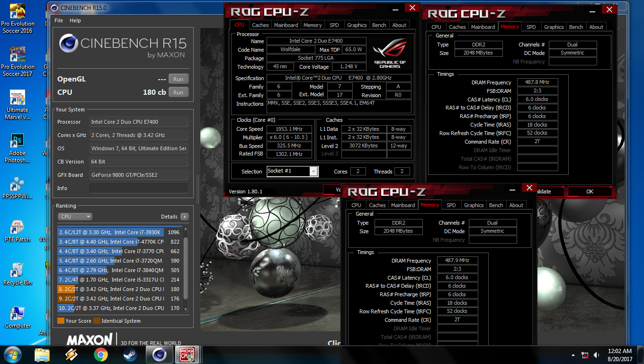Open the volume tray icon
The image size is (644, 364).
point(596,355)
